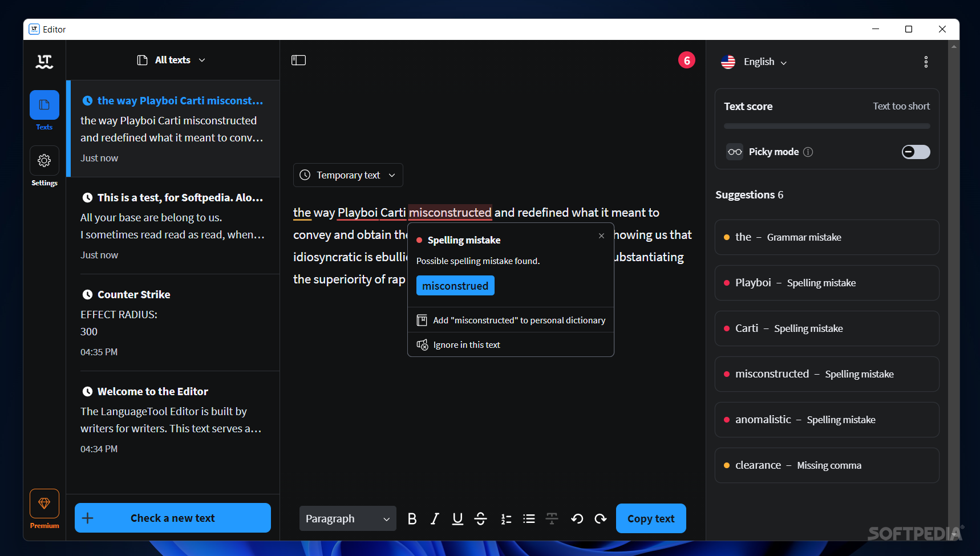Insert a bulleted list
Viewport: 980px width, 556px height.
click(x=529, y=518)
